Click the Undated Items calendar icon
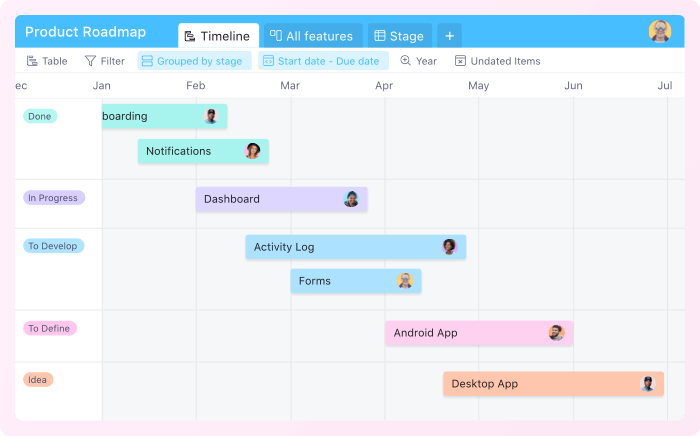700x436 pixels. (460, 61)
